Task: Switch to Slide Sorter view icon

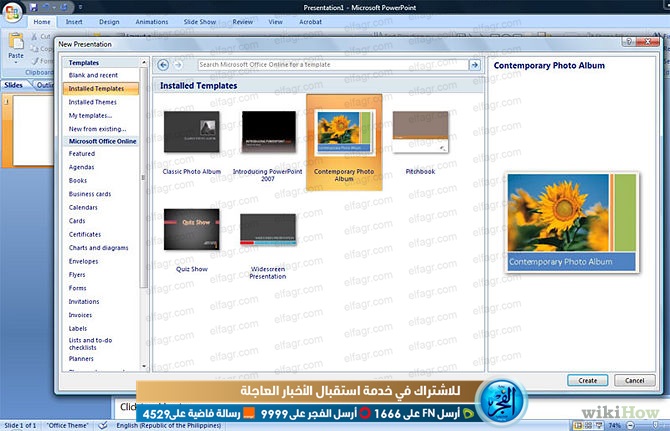Action: click(x=588, y=425)
